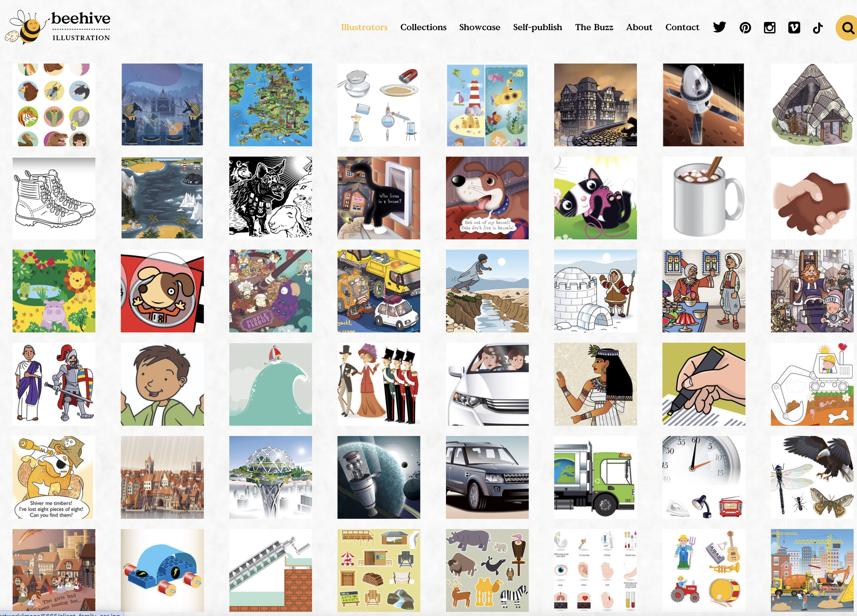Open the About page
The width and height of the screenshot is (857, 616).
(x=639, y=27)
